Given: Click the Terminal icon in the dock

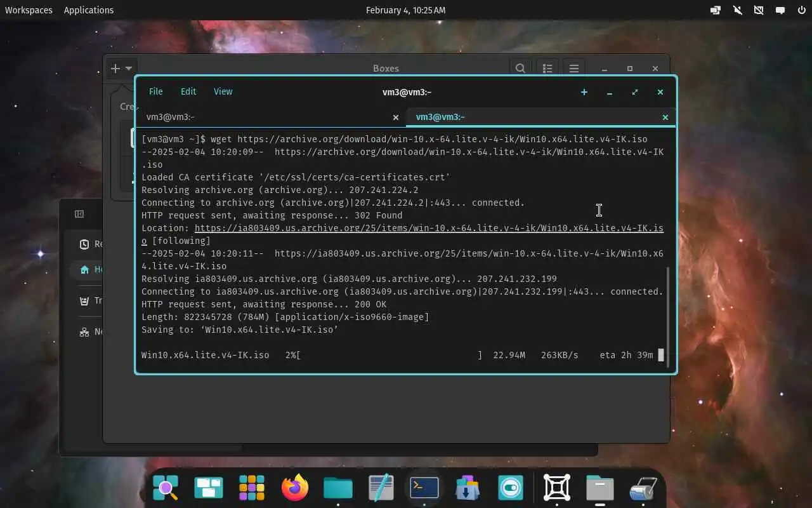Looking at the screenshot, I should 424,488.
